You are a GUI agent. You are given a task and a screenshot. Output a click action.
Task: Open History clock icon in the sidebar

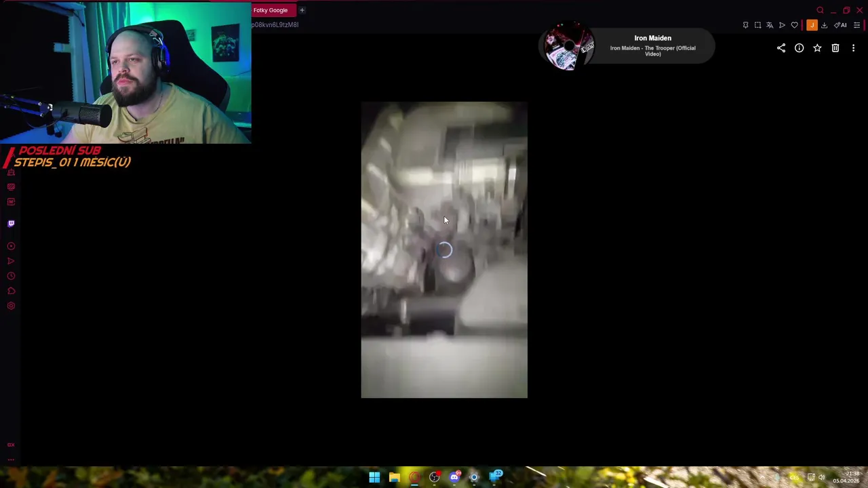pos(11,276)
